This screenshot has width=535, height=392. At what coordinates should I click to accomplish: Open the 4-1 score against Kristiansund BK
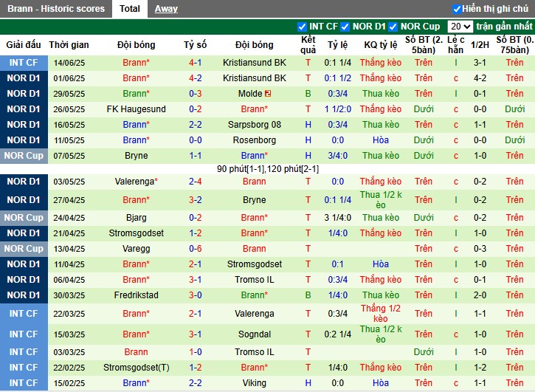[195, 63]
